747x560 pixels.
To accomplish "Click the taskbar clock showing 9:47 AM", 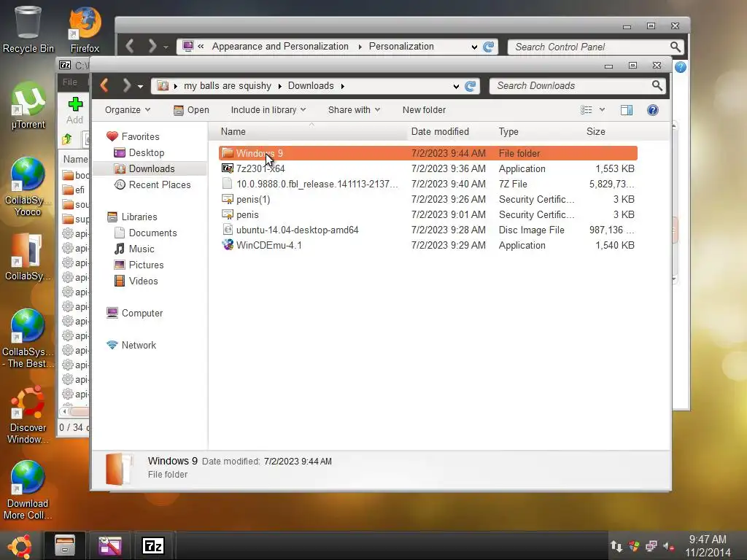I will 708,545.
